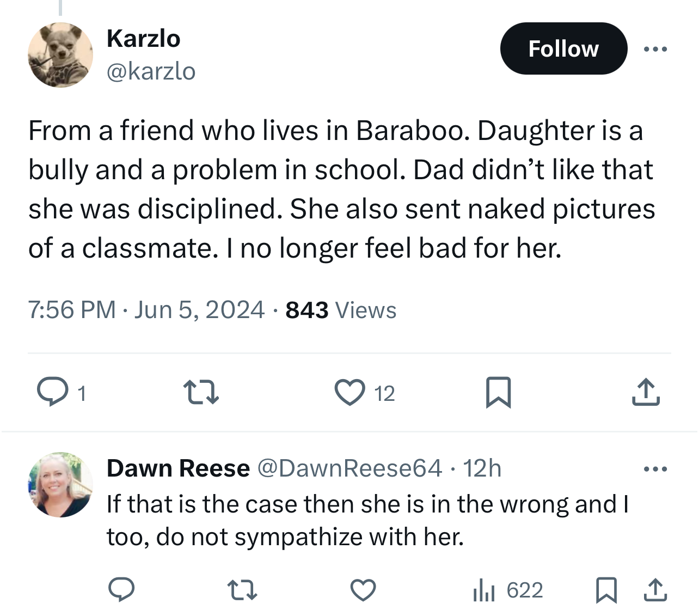Screen dimensions: 699x616
Task: Like Karzlo's tweet with 12 likes
Action: [349, 393]
